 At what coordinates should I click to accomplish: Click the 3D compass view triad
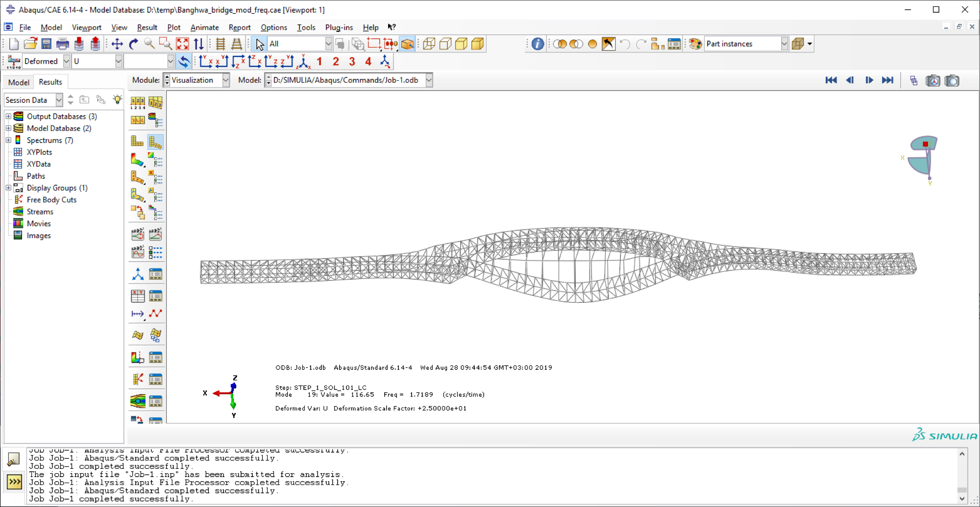(921, 159)
